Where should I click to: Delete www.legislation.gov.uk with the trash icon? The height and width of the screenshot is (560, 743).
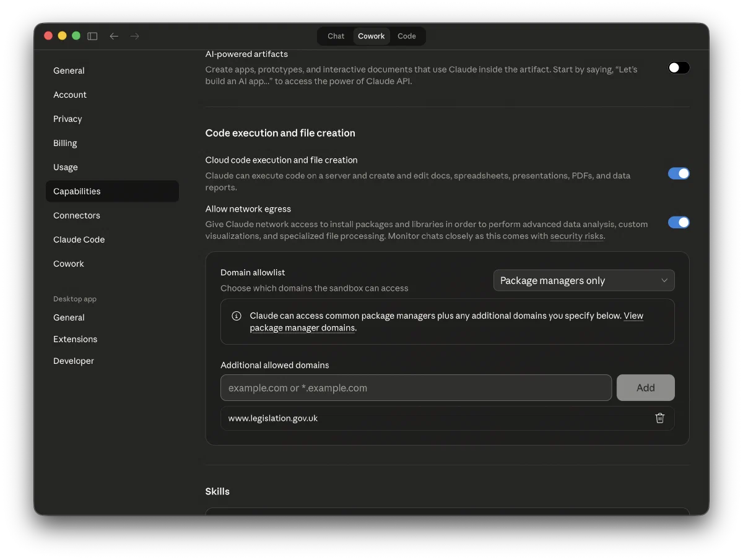(x=659, y=418)
